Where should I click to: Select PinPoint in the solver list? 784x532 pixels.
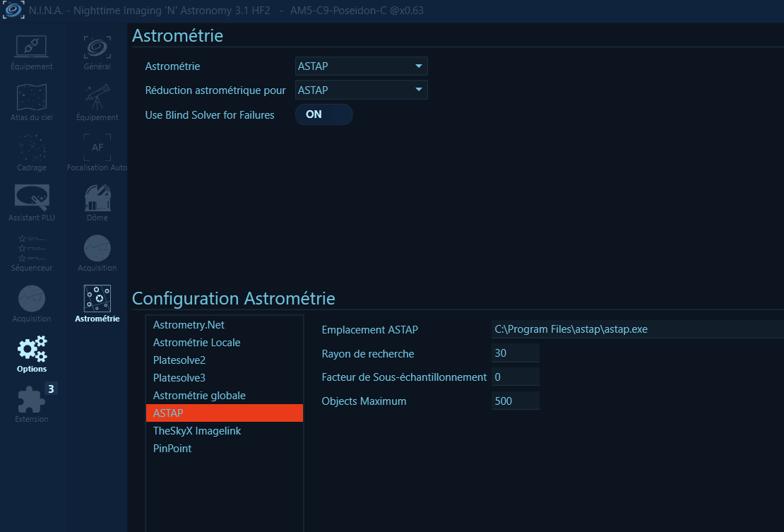(x=172, y=449)
